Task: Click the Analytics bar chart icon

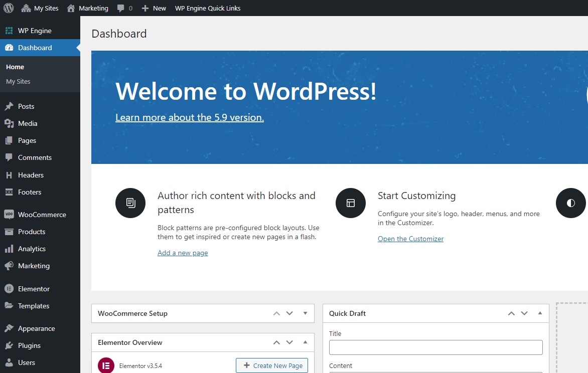Action: click(x=9, y=249)
